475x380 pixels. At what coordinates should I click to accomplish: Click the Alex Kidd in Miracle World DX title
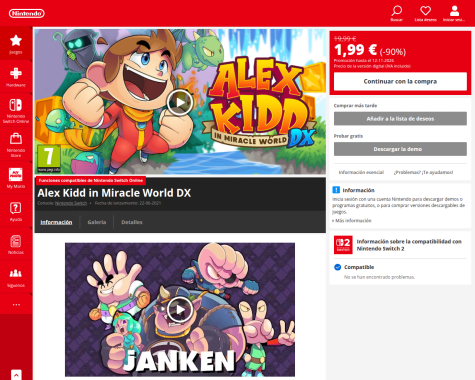coord(114,193)
